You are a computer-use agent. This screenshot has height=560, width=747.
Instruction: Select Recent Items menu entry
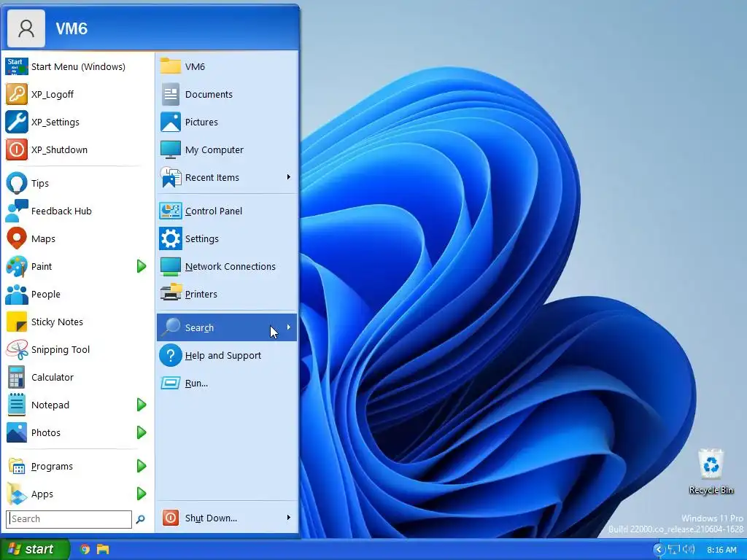tap(227, 177)
